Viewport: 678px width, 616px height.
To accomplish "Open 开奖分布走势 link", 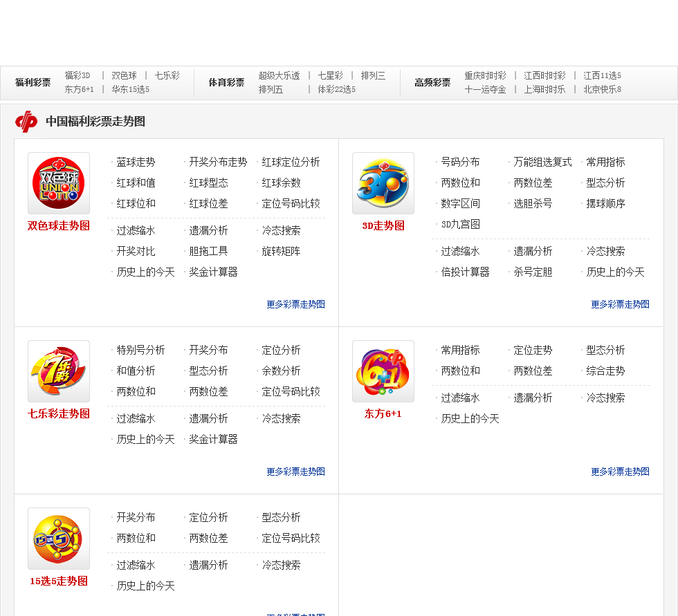I will pos(218,162).
